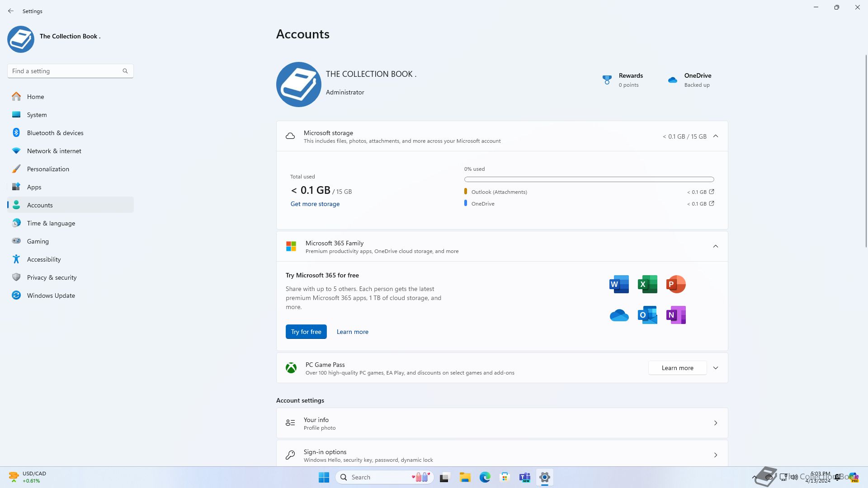
Task: Open File Explorer from the taskbar
Action: click(x=465, y=477)
